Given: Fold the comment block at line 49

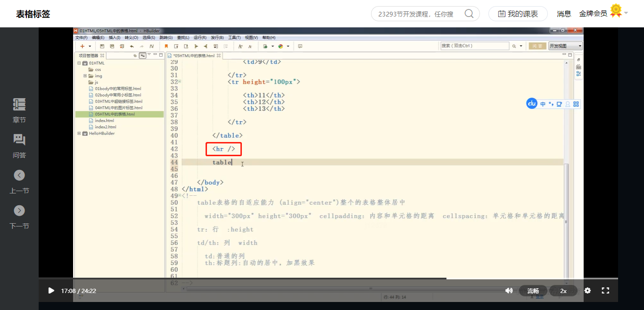Looking at the screenshot, I should pyautogui.click(x=180, y=195).
